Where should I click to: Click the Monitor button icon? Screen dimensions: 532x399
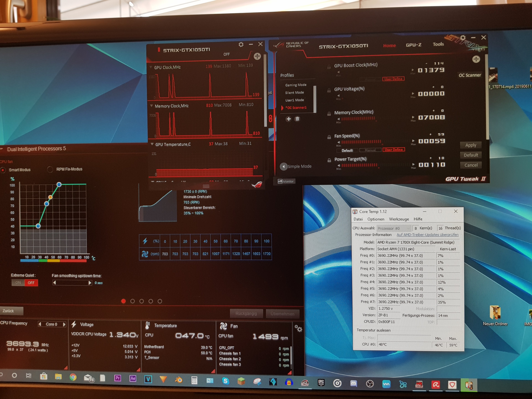[280, 181]
